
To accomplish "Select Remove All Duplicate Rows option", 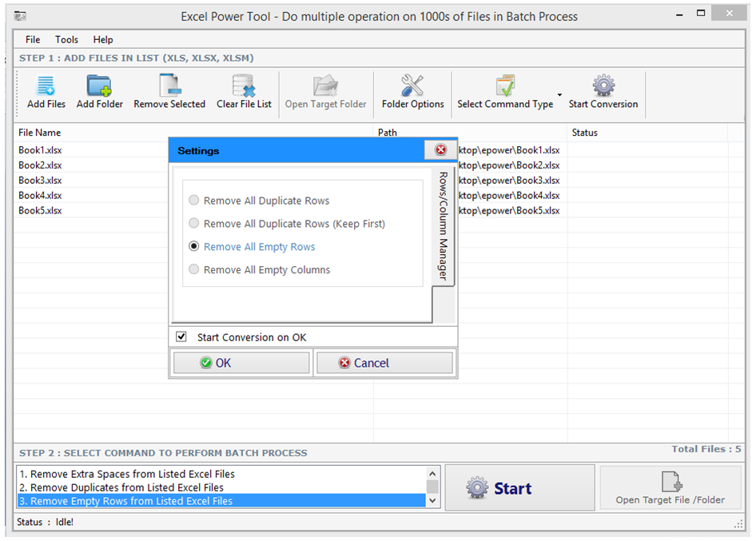I will pyautogui.click(x=194, y=200).
